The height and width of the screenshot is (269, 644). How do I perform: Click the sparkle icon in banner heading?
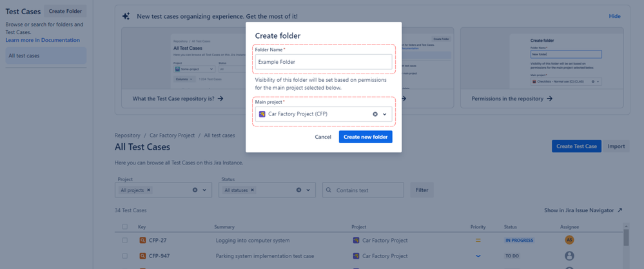tap(126, 16)
